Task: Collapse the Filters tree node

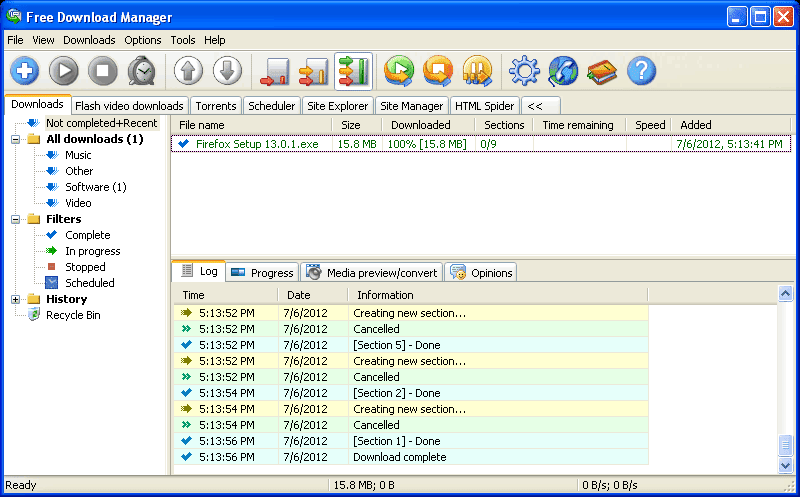Action: 16,219
